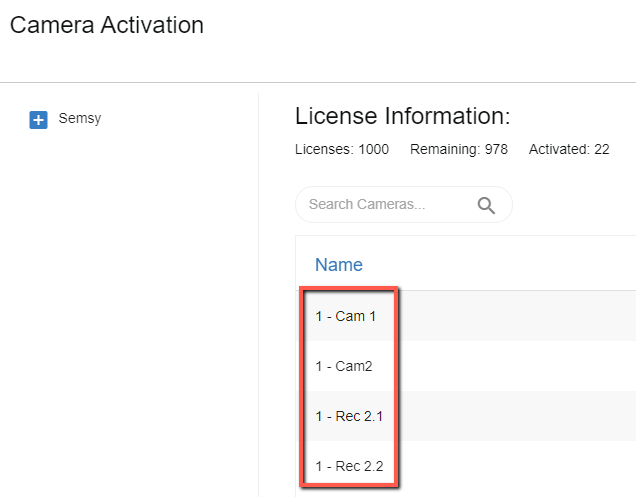Sort the table by the Name column header

point(339,265)
